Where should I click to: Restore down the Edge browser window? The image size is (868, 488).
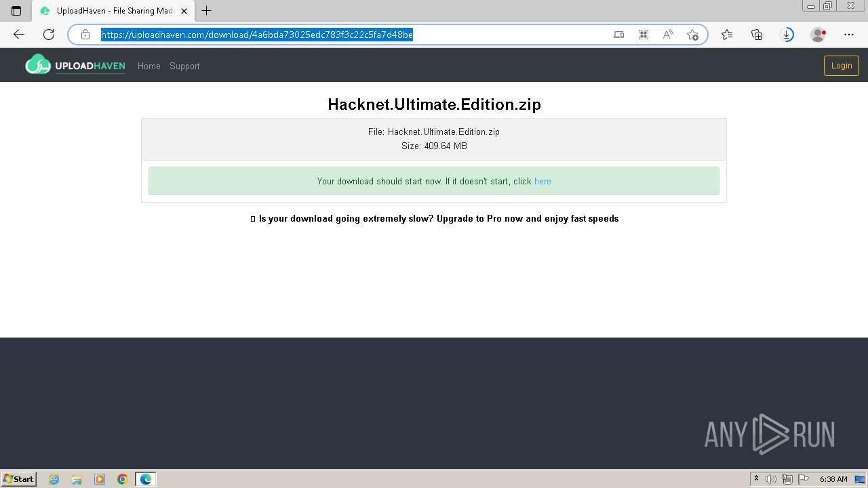[828, 6]
